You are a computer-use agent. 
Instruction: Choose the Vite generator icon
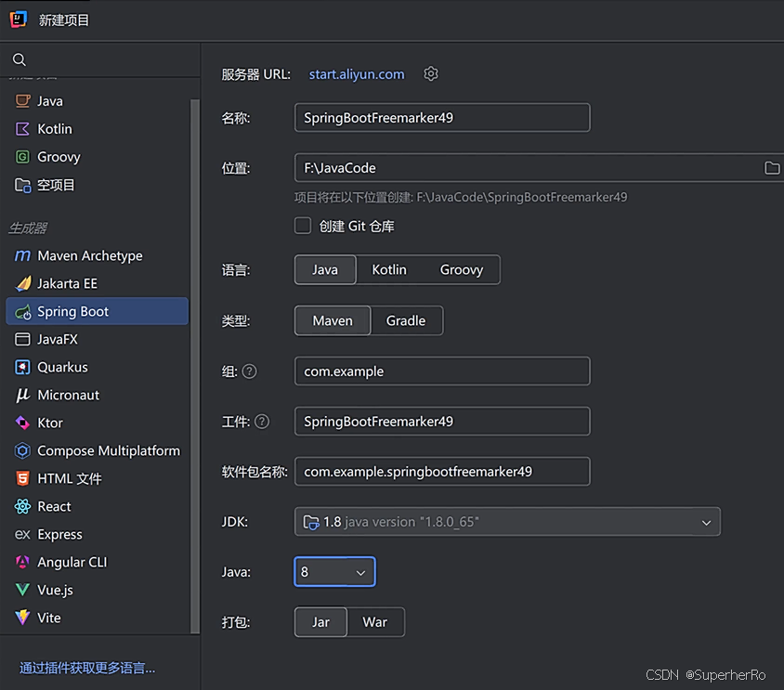coord(22,618)
